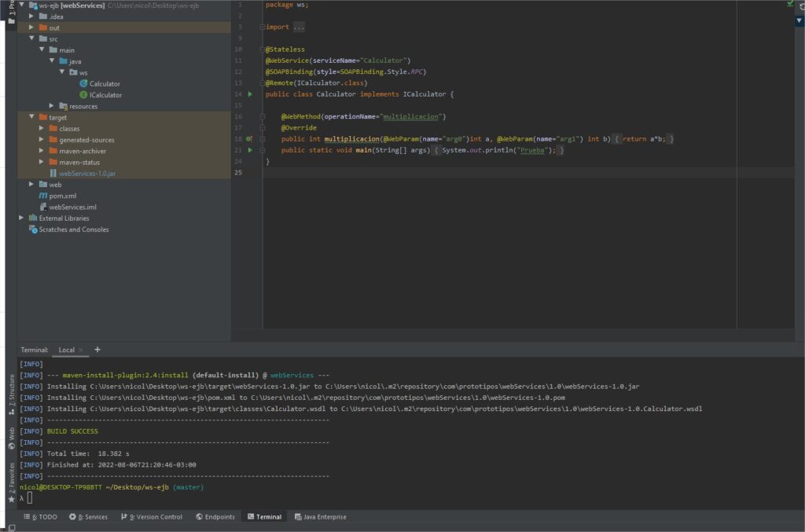Open the Java Enterprise tool tab
Viewport: 805px width, 532px height.
320,517
